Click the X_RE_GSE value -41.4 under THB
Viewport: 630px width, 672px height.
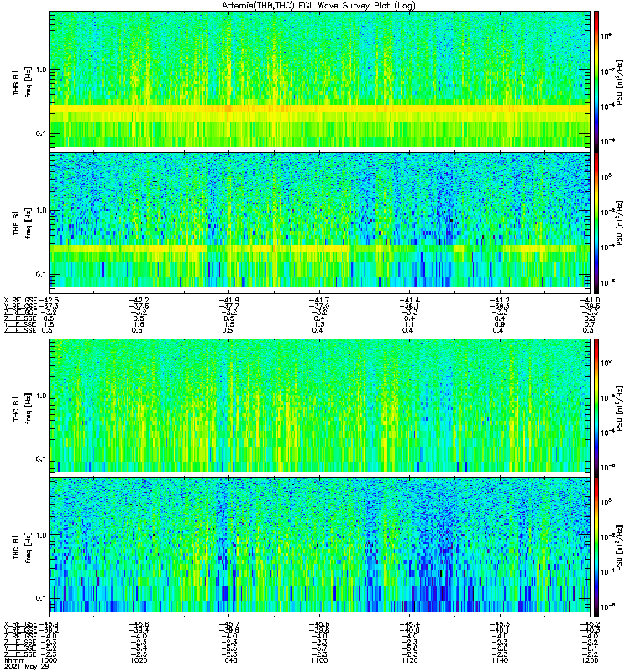(409, 300)
